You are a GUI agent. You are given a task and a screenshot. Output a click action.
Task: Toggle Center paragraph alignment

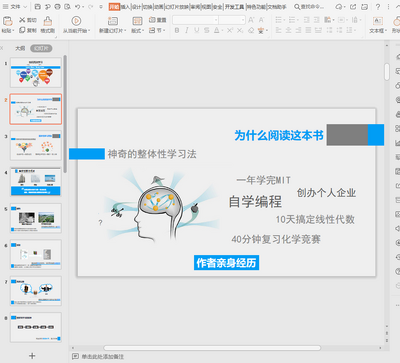point(289,30)
